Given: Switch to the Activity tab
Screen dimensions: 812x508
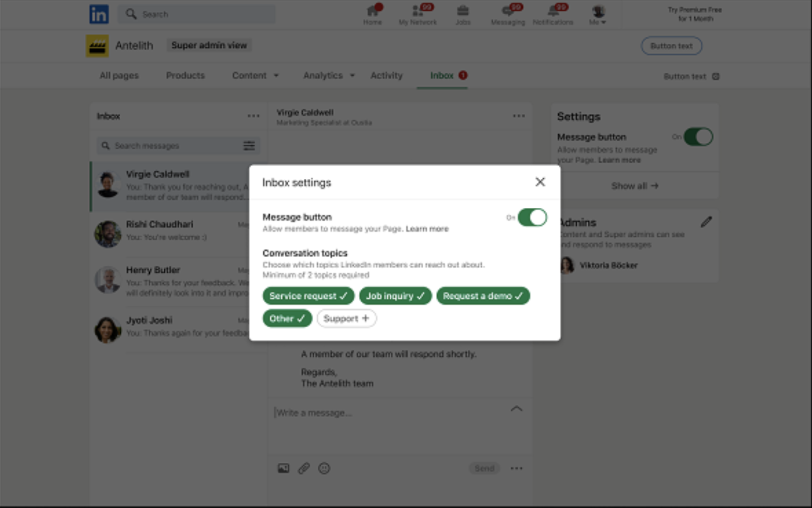Looking at the screenshot, I should tap(386, 76).
